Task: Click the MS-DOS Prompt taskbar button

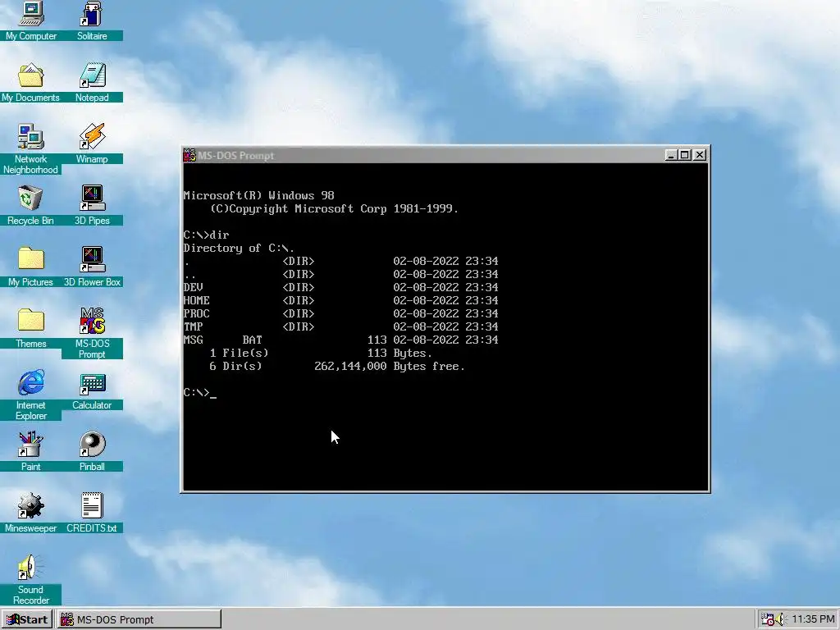Action: [139, 619]
